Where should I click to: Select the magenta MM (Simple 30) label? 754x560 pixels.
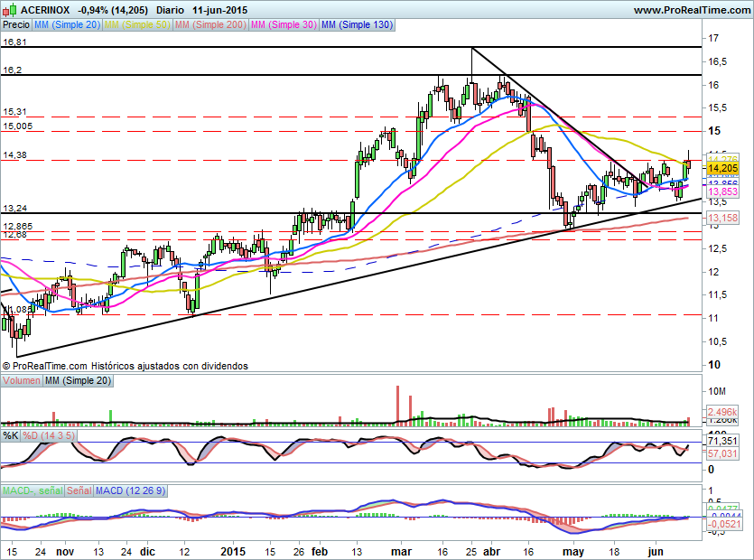click(x=283, y=25)
